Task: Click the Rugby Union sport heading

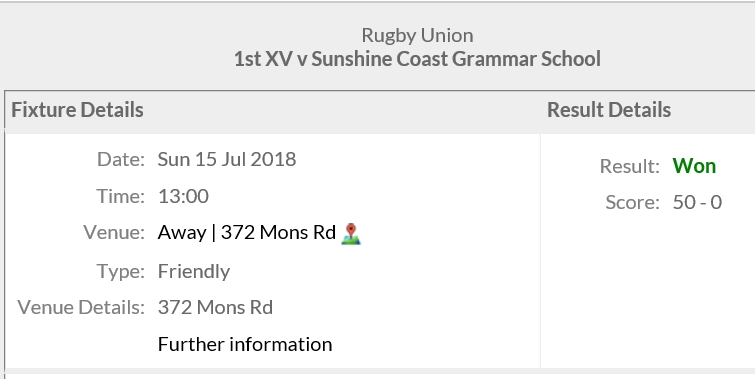Action: click(417, 36)
